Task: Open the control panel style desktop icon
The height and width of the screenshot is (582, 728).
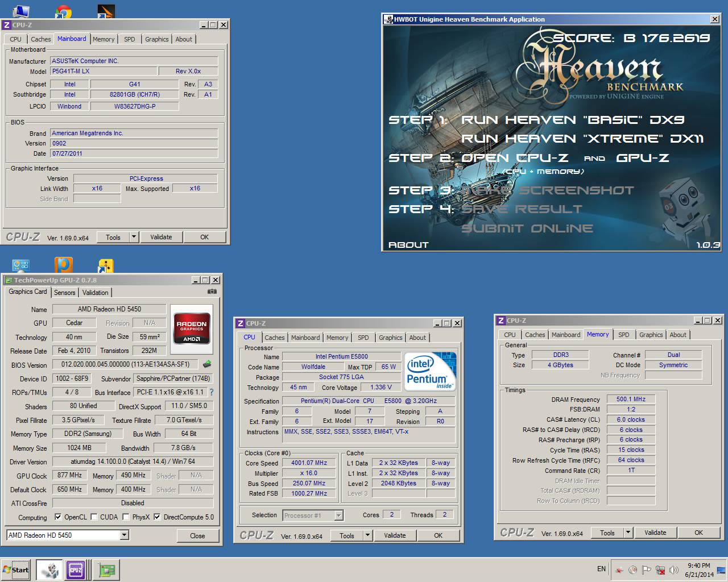Action: pyautogui.click(x=21, y=265)
